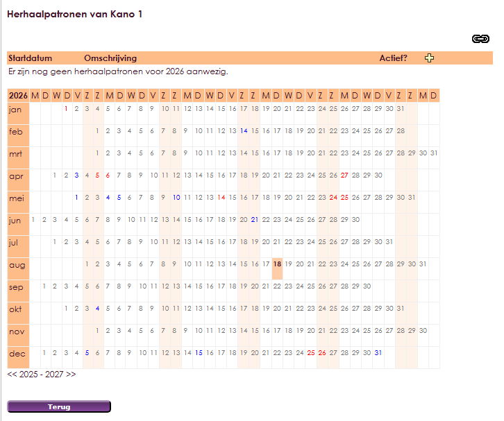Select red 14 in mei row
Screen dimensions: 504x421
pos(221,198)
